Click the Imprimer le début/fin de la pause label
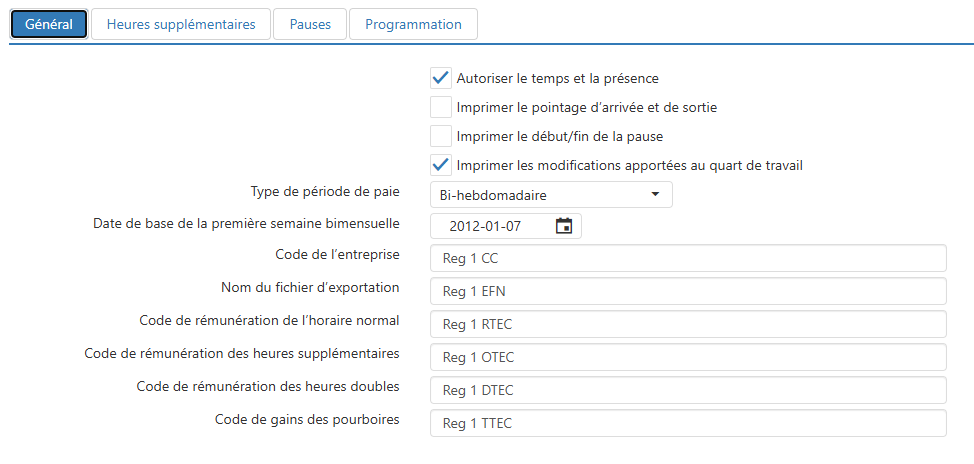 [560, 136]
